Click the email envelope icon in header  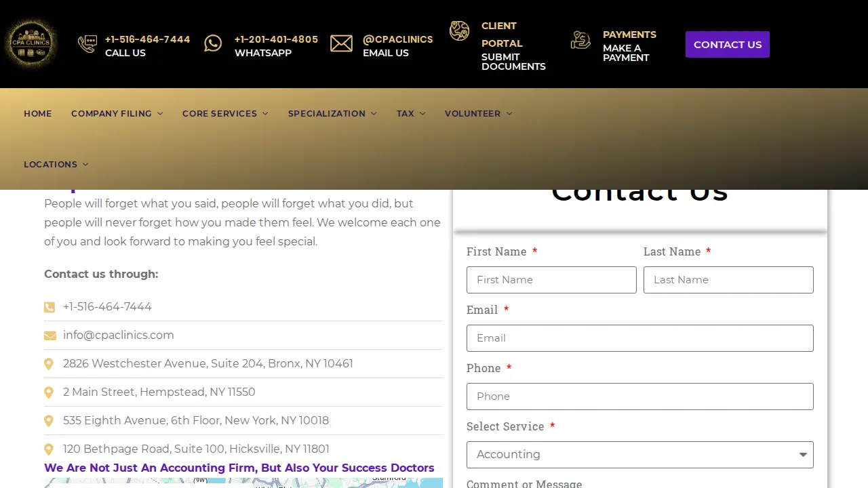341,43
